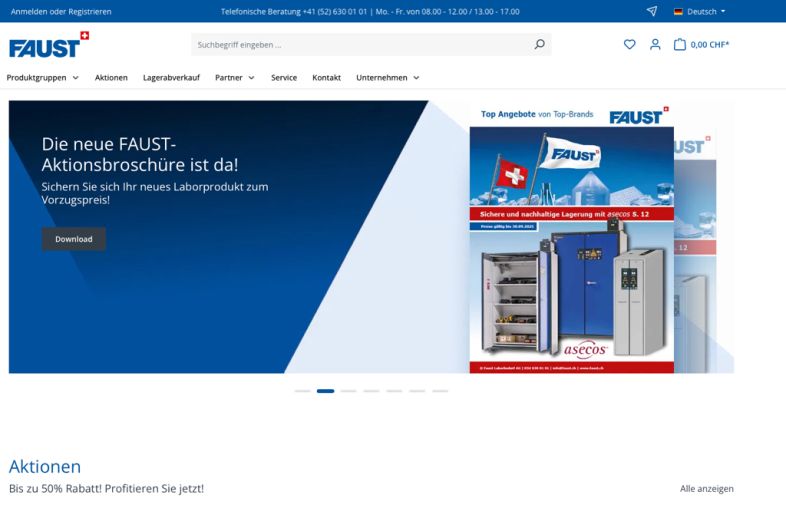Screen dimensions: 786x518
Task: Click the German flag icon
Action: tap(678, 12)
